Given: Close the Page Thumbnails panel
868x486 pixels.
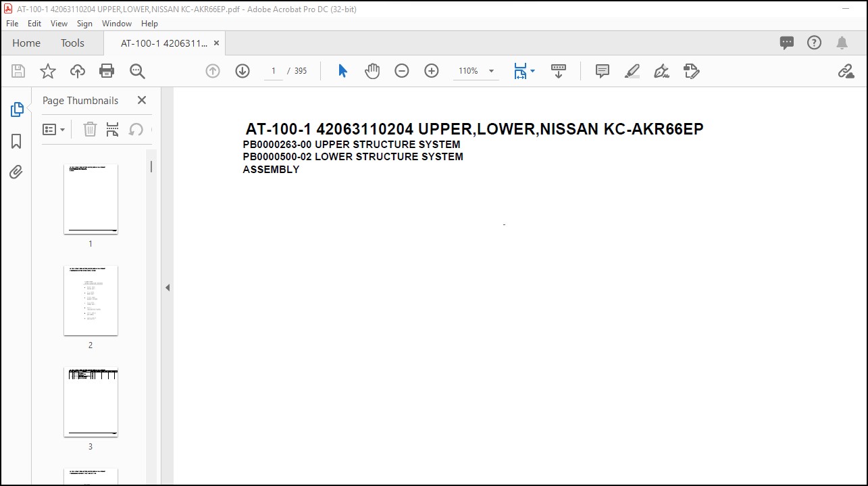Looking at the screenshot, I should tap(142, 100).
